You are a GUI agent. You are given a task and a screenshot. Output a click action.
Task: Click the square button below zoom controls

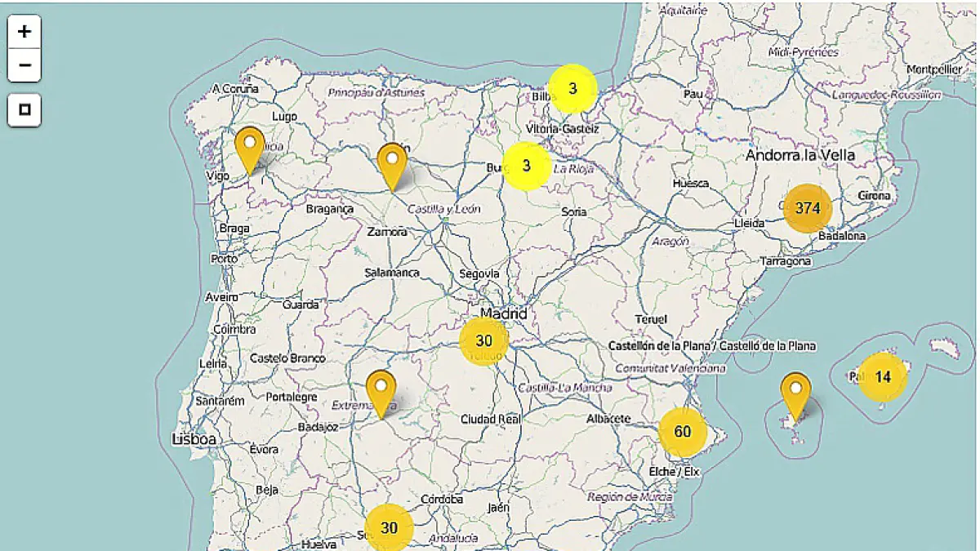[x=24, y=109]
